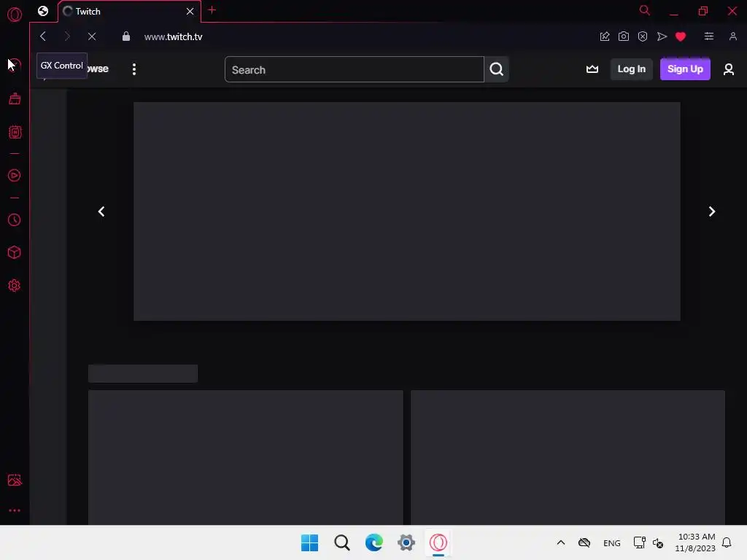Open the GX Mods chip icon in the sidebar
The height and width of the screenshot is (560, 747).
pyautogui.click(x=15, y=132)
